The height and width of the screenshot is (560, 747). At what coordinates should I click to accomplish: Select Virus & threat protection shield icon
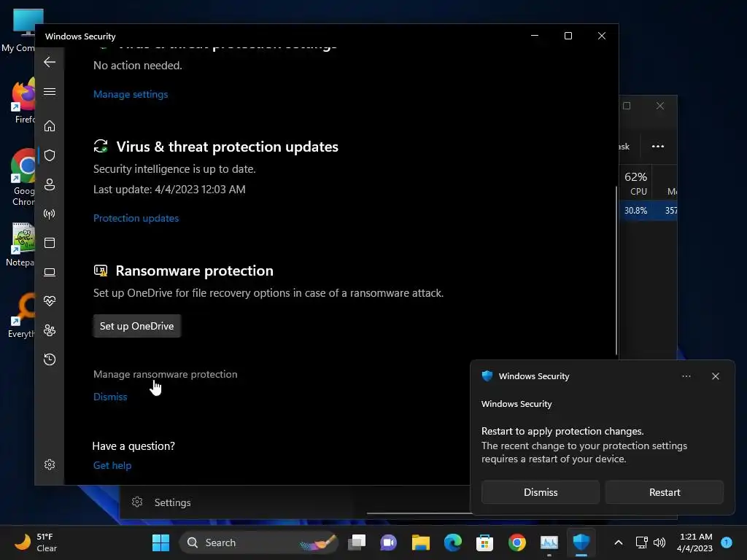(x=50, y=155)
